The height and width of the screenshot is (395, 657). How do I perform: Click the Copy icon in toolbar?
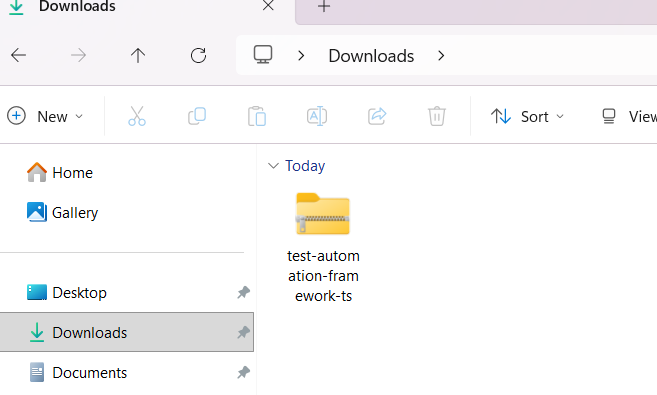coord(197,116)
